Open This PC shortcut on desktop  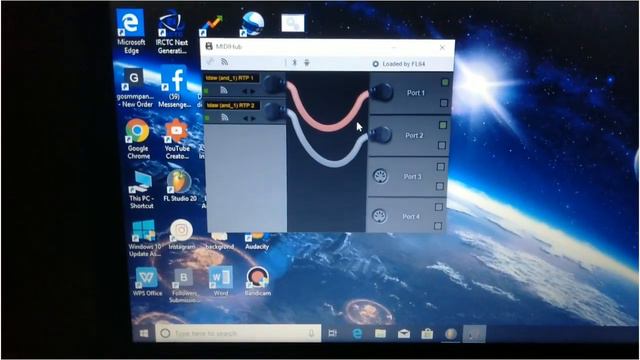pyautogui.click(x=141, y=190)
